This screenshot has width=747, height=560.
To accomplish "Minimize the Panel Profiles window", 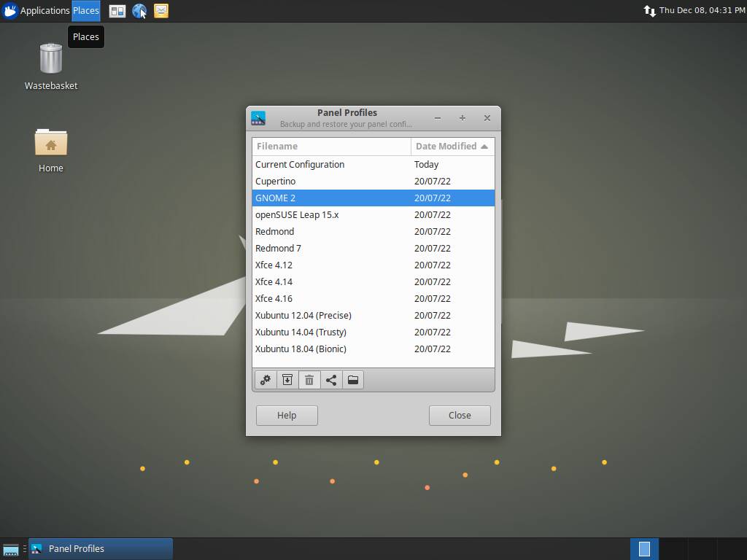I will 438,118.
